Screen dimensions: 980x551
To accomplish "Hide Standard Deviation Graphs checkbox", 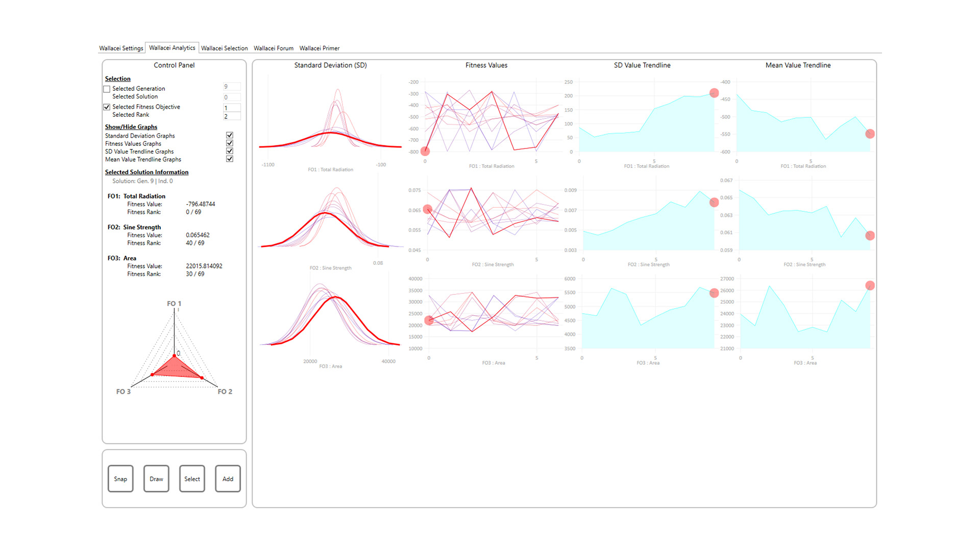I will point(230,135).
